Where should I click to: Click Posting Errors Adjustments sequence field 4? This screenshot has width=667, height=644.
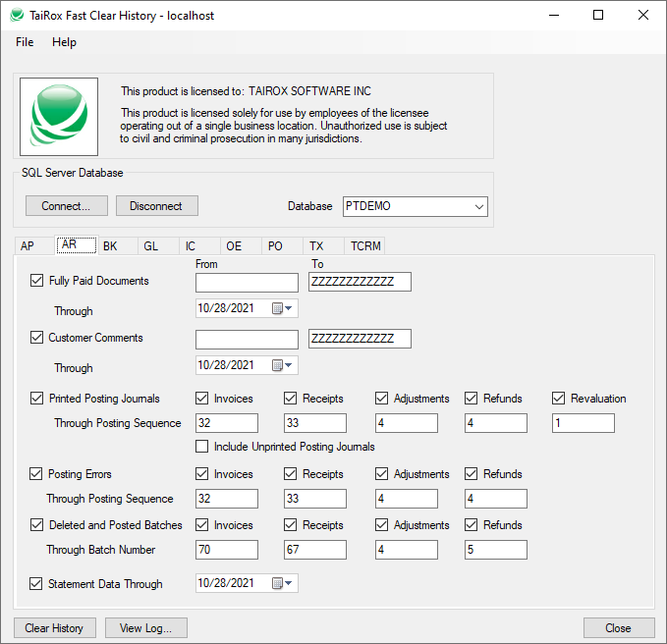tap(407, 499)
